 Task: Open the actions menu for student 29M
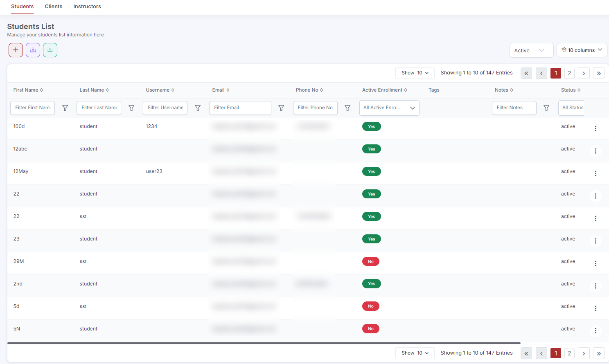pos(595,263)
